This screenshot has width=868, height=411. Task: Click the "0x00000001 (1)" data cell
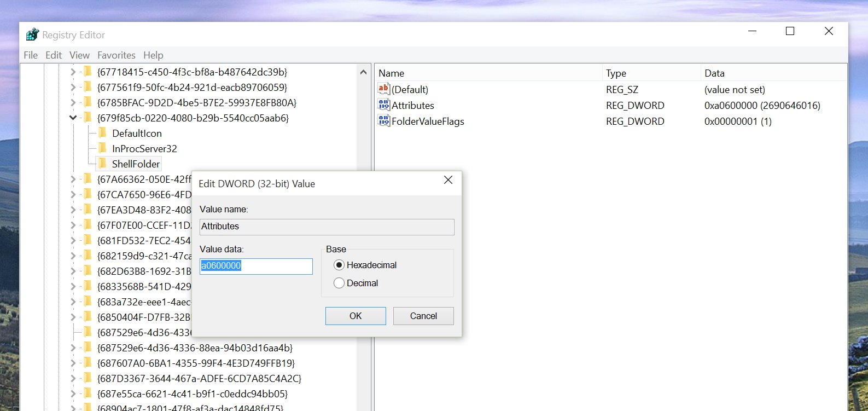tap(738, 121)
